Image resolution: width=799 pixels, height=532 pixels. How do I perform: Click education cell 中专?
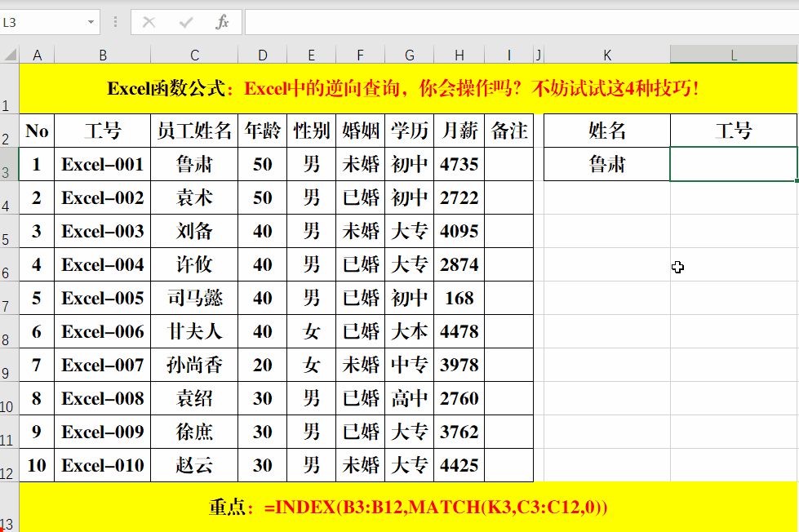pos(409,365)
